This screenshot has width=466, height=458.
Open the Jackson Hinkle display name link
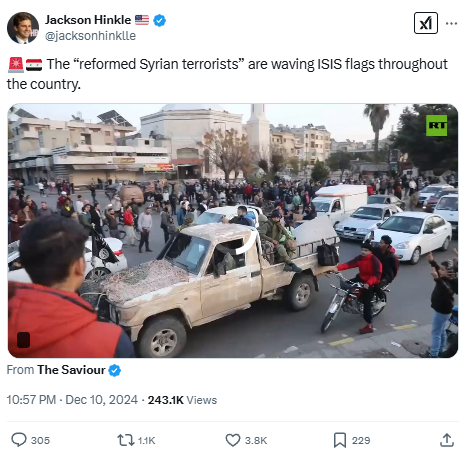pos(88,20)
